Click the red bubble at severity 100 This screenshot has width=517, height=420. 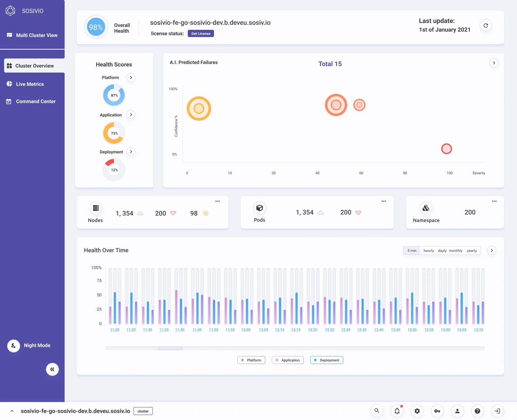coord(447,149)
